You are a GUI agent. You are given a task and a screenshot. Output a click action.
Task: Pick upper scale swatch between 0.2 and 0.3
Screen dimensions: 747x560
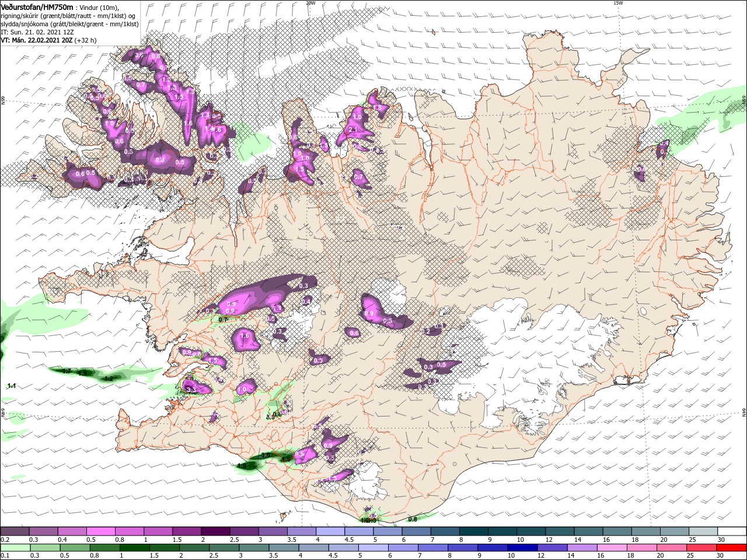click(15, 531)
